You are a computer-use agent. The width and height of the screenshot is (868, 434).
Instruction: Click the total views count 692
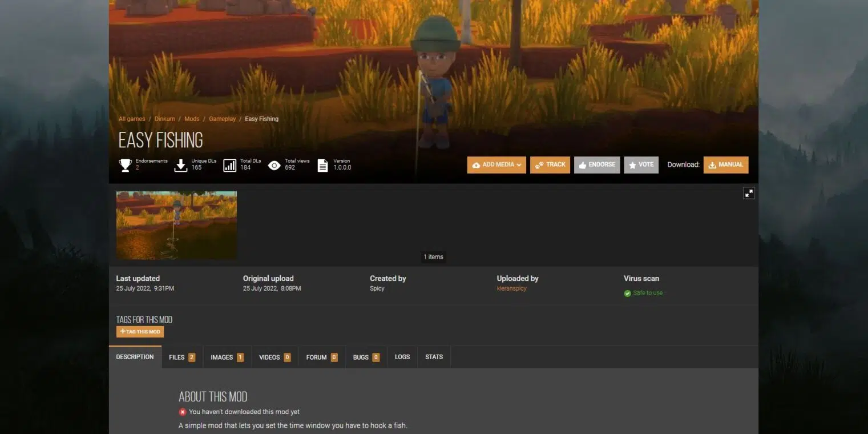[x=290, y=167]
